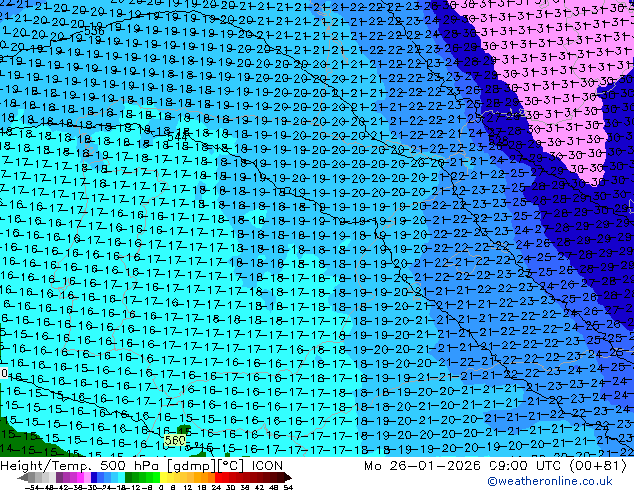This screenshot has width=634, height=490.
Task: Click the 560 contour label highlighted in yellow
Action: click(175, 440)
